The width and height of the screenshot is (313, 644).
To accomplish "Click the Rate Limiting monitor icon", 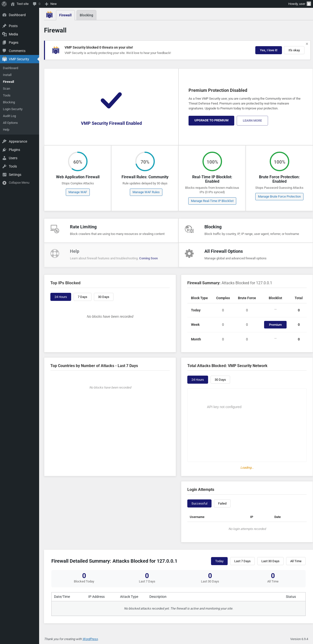I will [55, 229].
